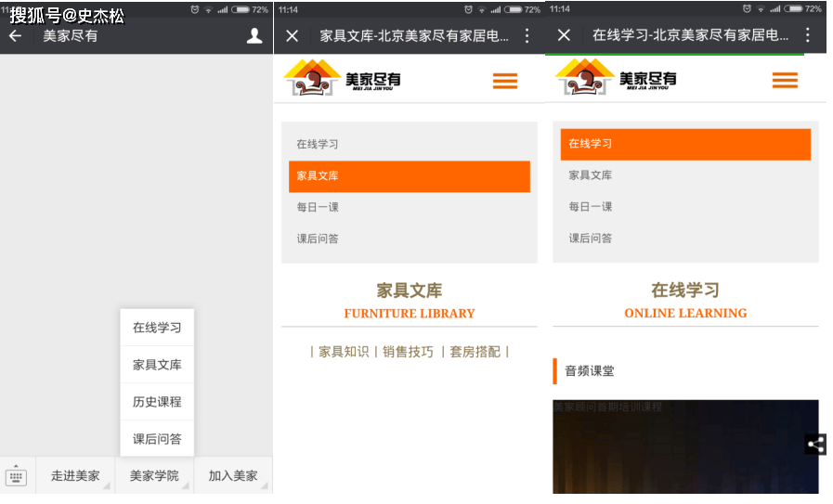Click the 美家尽有 logo on 家具文库 page
This screenshot has width=833, height=504.
click(x=342, y=79)
